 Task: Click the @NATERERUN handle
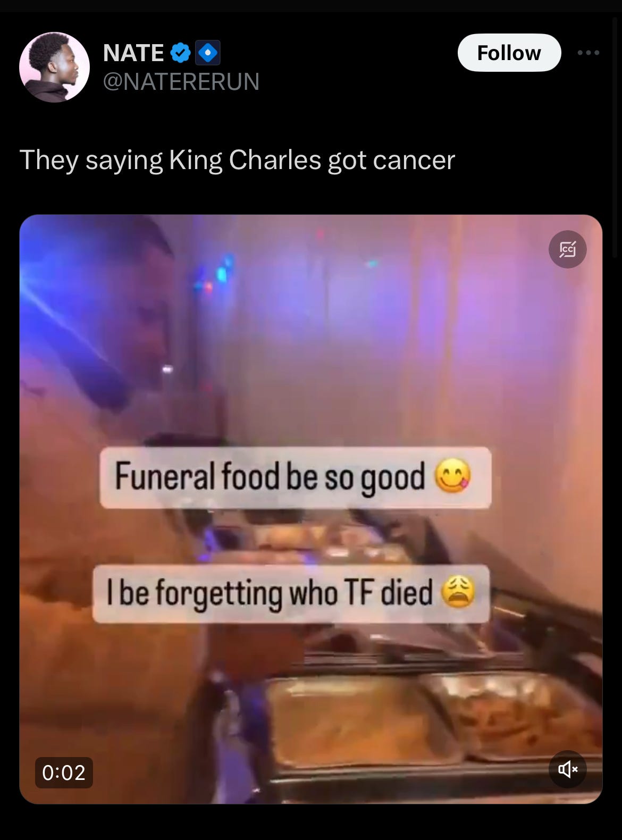click(181, 81)
